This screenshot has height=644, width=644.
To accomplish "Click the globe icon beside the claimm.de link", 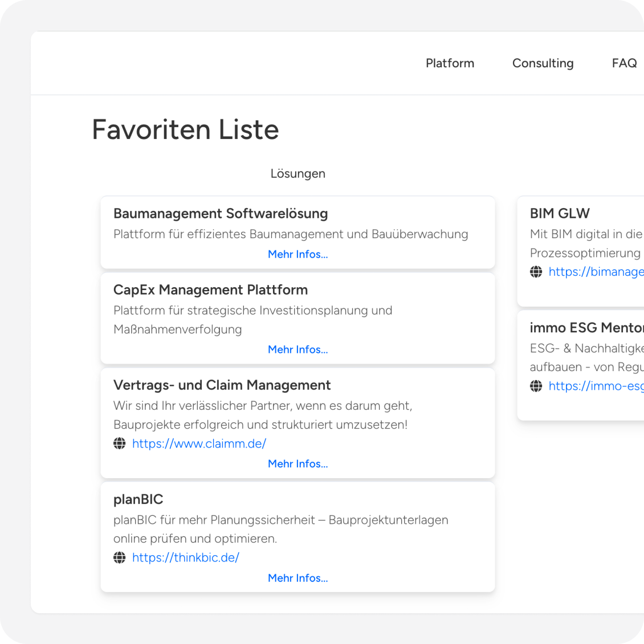I will (x=120, y=443).
